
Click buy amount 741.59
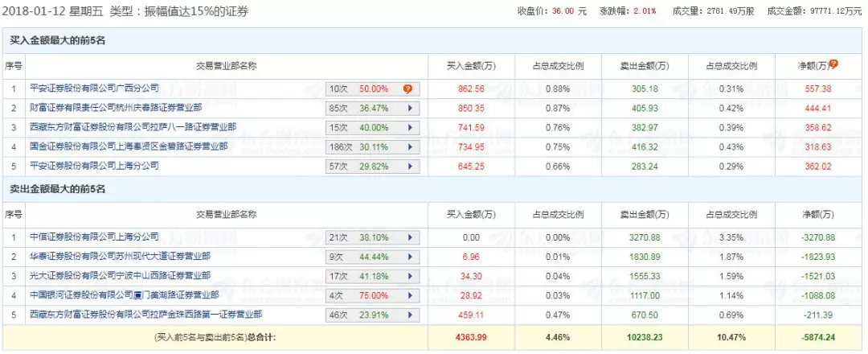click(473, 127)
